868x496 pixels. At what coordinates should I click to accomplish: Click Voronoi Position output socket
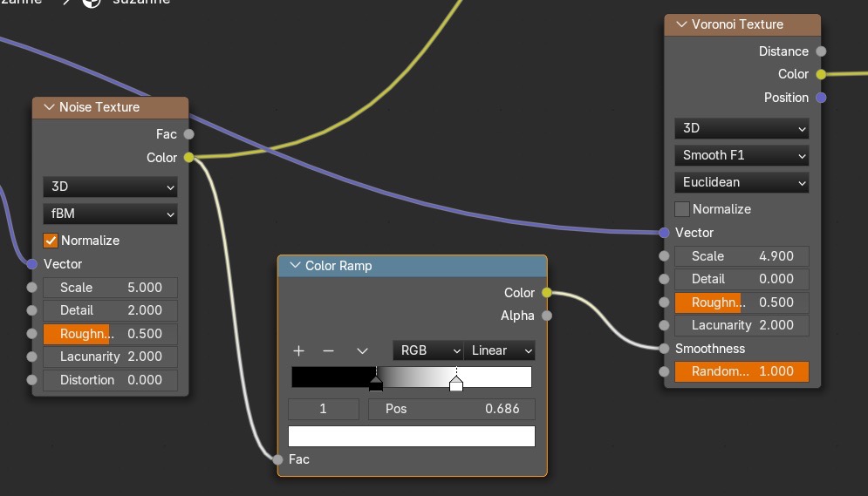821,98
